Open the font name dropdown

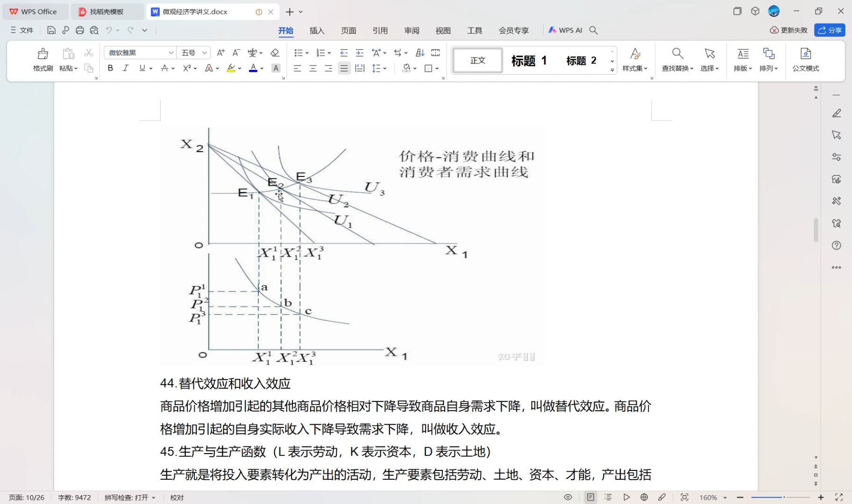171,53
